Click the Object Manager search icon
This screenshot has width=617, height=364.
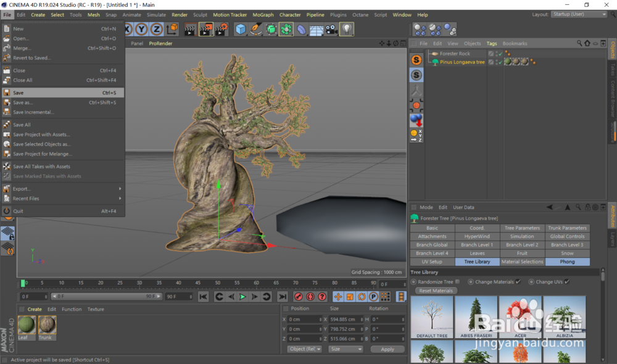coord(579,43)
